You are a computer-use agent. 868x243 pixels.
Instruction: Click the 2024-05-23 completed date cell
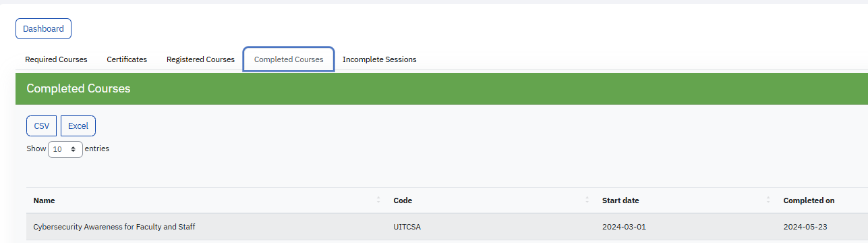[805, 227]
